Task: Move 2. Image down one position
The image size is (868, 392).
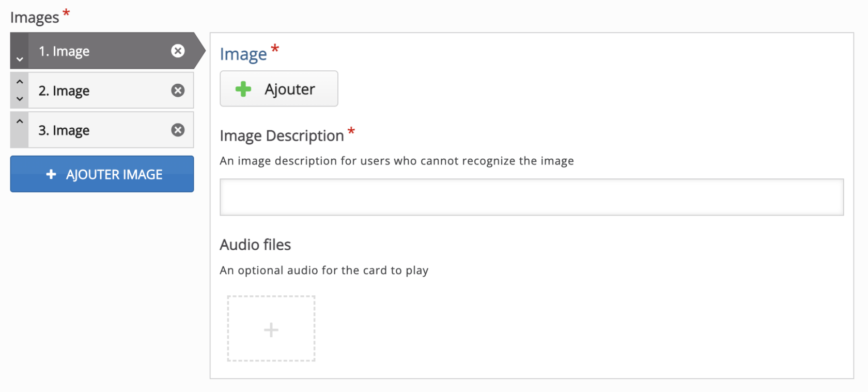Action: (x=20, y=99)
